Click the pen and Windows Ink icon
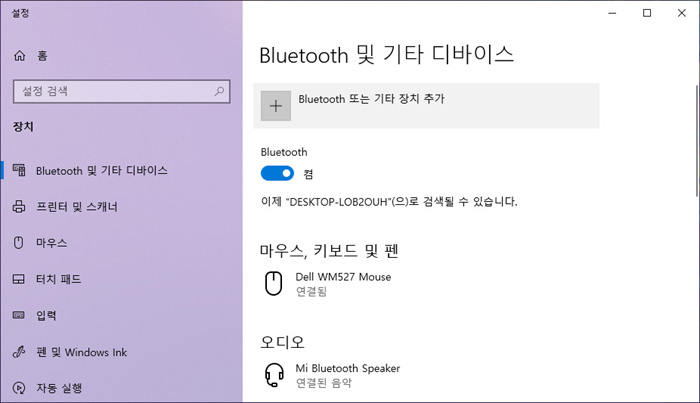 point(18,352)
